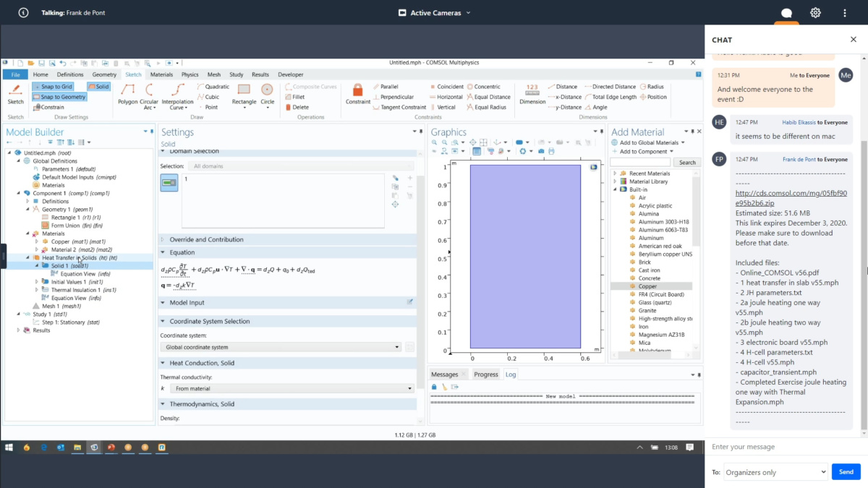Toggle the Solid draw setting
The height and width of the screenshot is (488, 868).
tap(99, 87)
